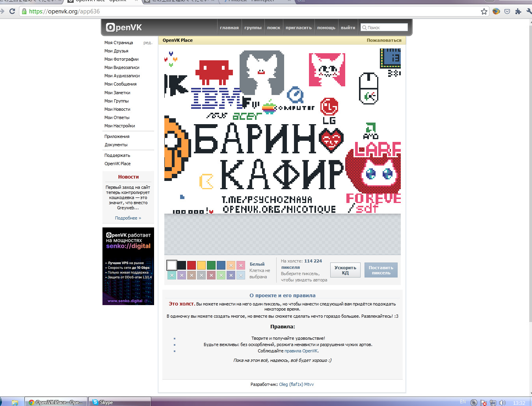Pick the blue color swatch
Viewport: 532px width, 406px height.
click(221, 265)
